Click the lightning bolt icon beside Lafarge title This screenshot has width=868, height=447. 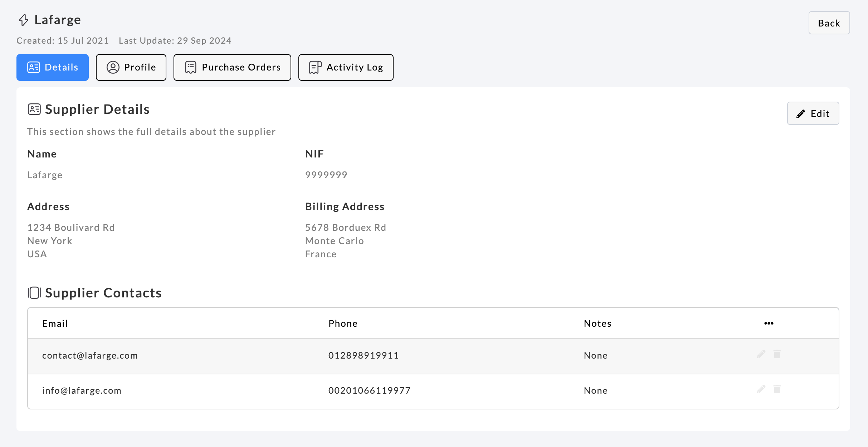[x=24, y=20]
